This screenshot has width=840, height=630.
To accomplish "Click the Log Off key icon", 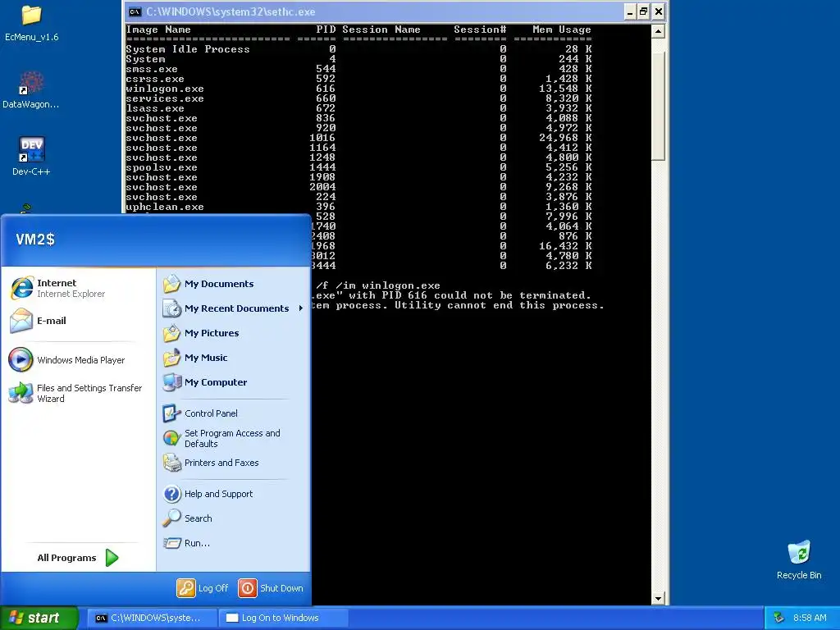I will [186, 588].
